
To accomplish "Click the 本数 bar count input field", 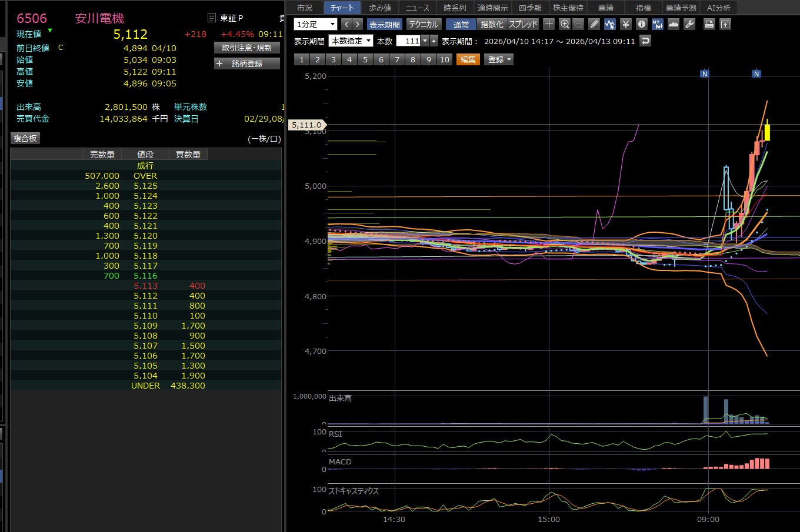I will [x=408, y=41].
